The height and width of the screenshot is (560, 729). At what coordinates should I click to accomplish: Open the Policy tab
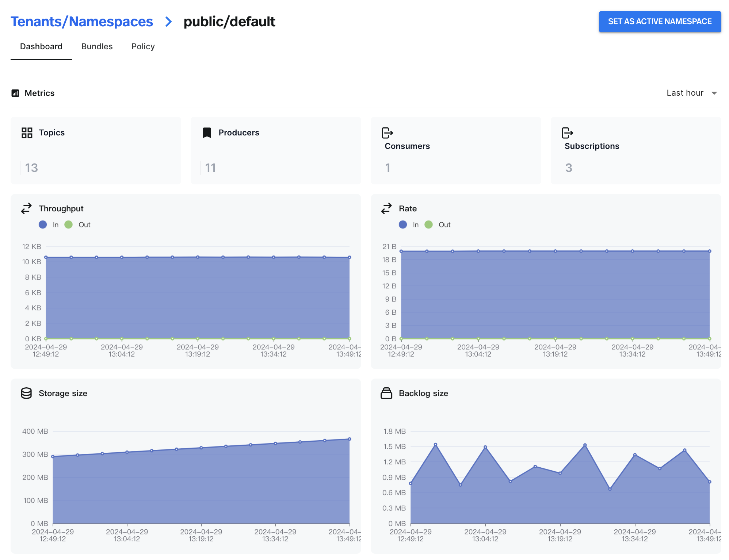click(143, 46)
